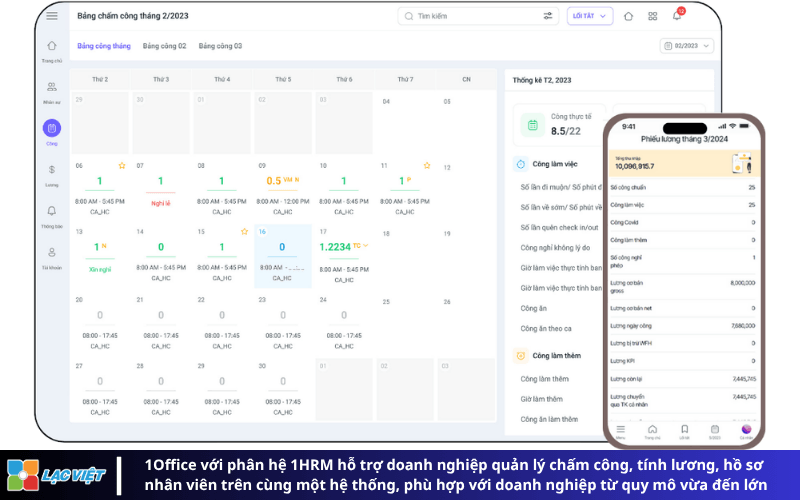The width and height of the screenshot is (800, 500).
Task: Click the star icon on day 06
Action: coord(121,165)
